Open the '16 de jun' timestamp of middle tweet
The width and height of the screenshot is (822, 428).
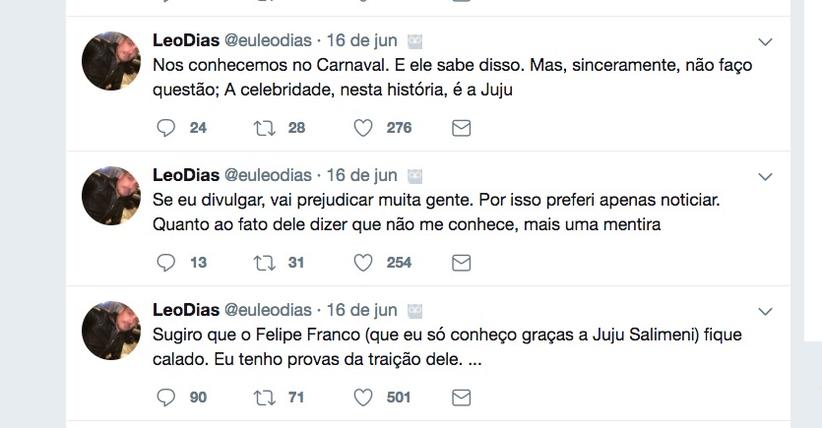(362, 176)
